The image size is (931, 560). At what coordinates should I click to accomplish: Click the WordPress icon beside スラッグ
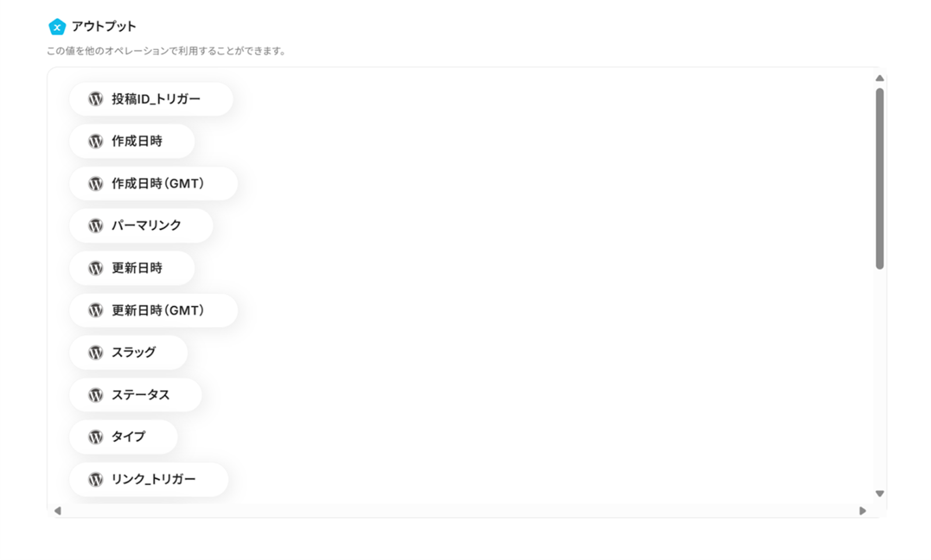(x=95, y=352)
